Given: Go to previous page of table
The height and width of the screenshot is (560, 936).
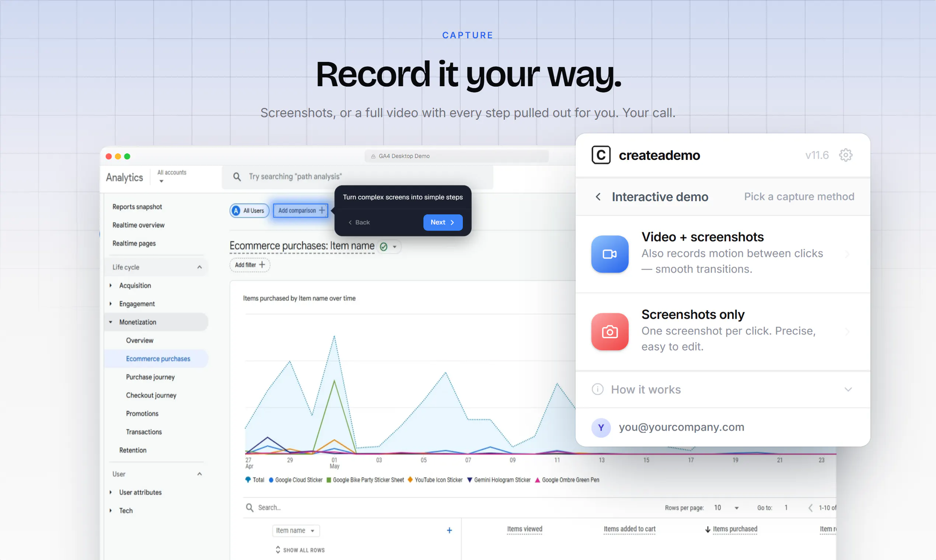Looking at the screenshot, I should coord(810,508).
